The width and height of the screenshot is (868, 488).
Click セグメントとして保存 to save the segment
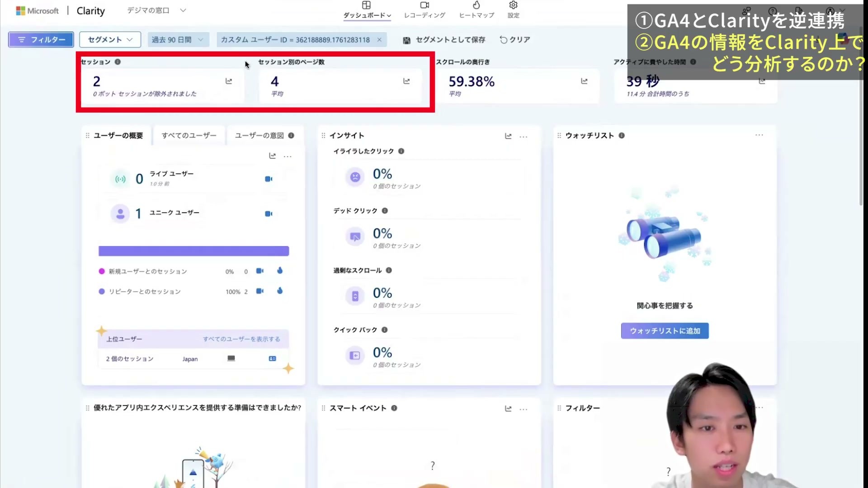(444, 40)
